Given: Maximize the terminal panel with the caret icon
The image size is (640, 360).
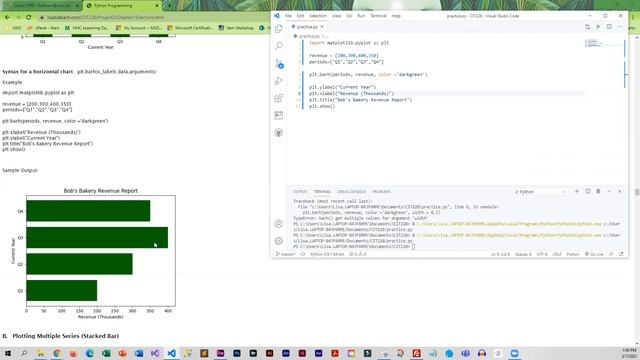Looking at the screenshot, I should pos(609,191).
